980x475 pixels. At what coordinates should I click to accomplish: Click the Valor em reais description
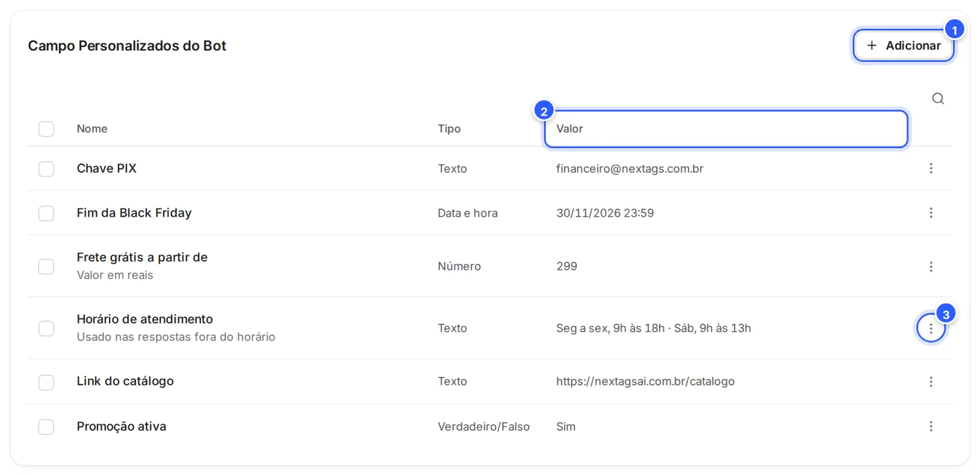(x=115, y=275)
